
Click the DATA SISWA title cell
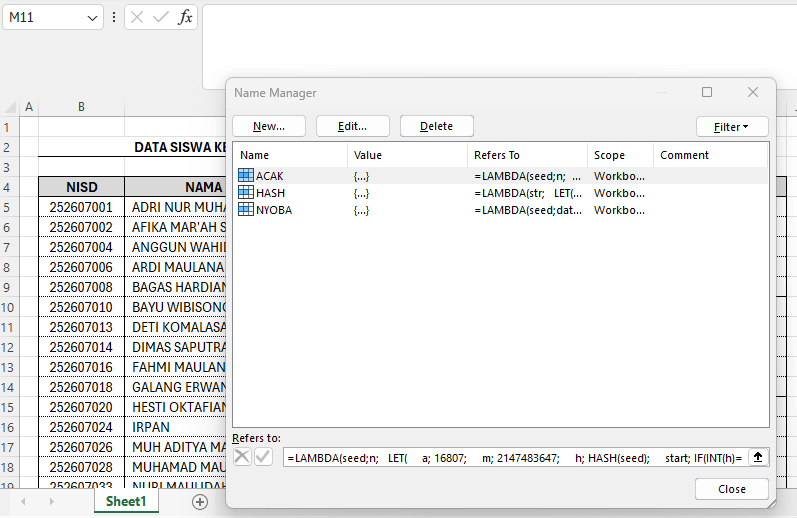[x=132, y=147]
